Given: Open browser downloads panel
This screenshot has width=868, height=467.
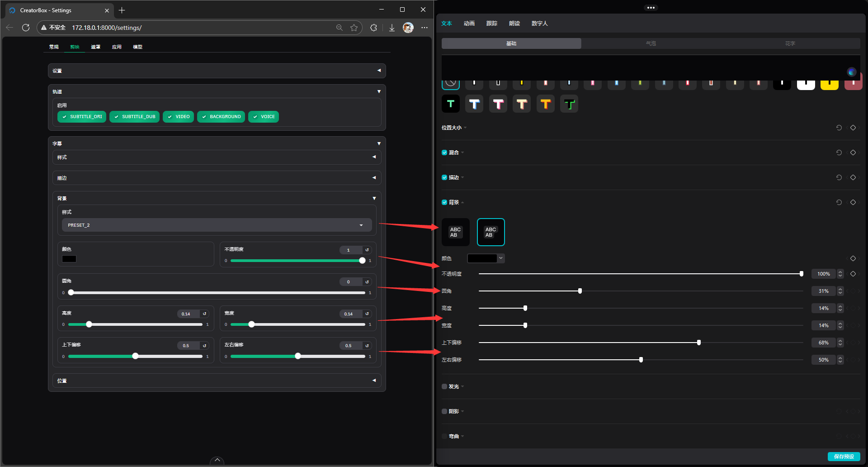Looking at the screenshot, I should click(x=392, y=28).
